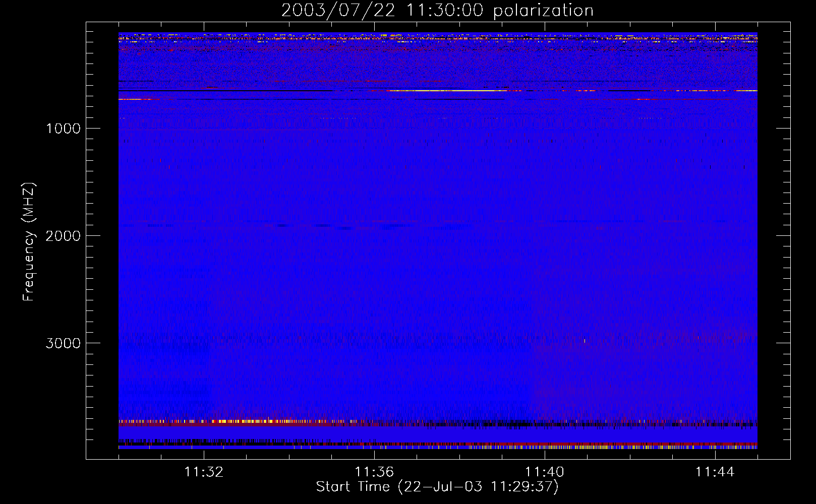The height and width of the screenshot is (504, 816).
Task: Select the 'Frequency (MHZ)' axis label
Action: point(29,242)
